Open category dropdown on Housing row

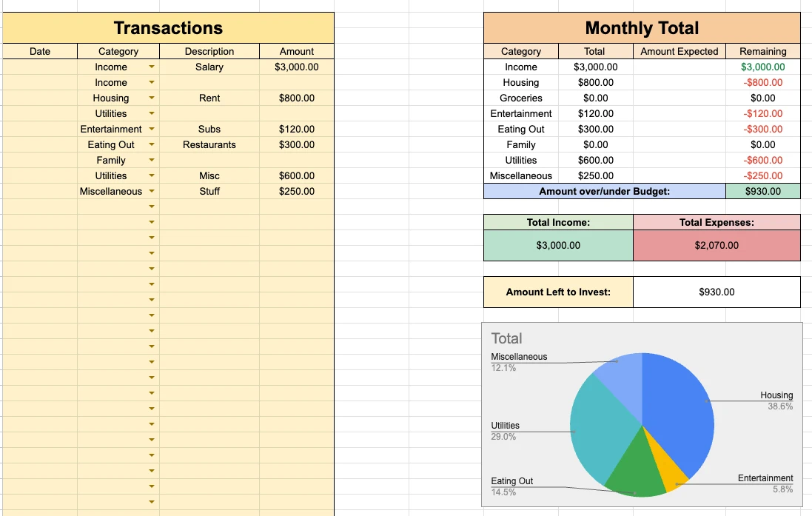[152, 98]
